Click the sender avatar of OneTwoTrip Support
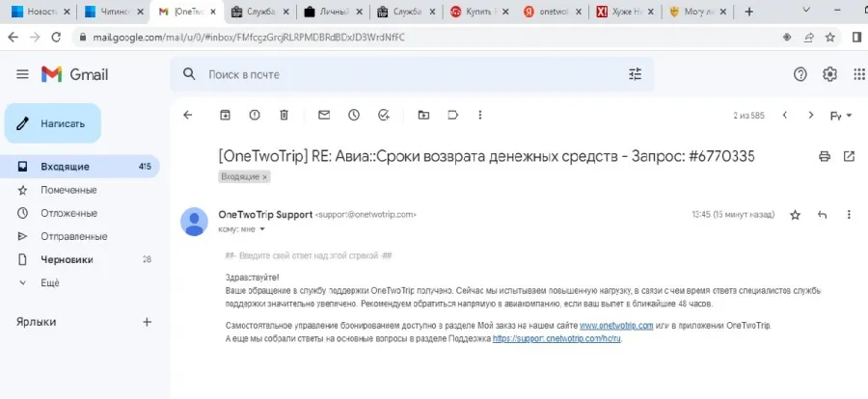 tap(194, 222)
